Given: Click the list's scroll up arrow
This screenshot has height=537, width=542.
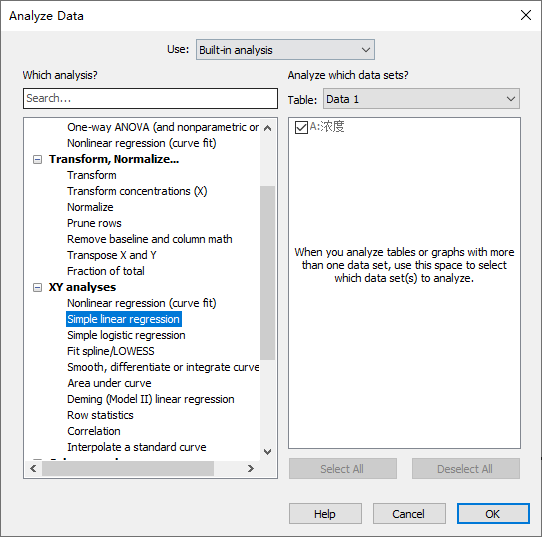Looking at the screenshot, I should (267, 128).
